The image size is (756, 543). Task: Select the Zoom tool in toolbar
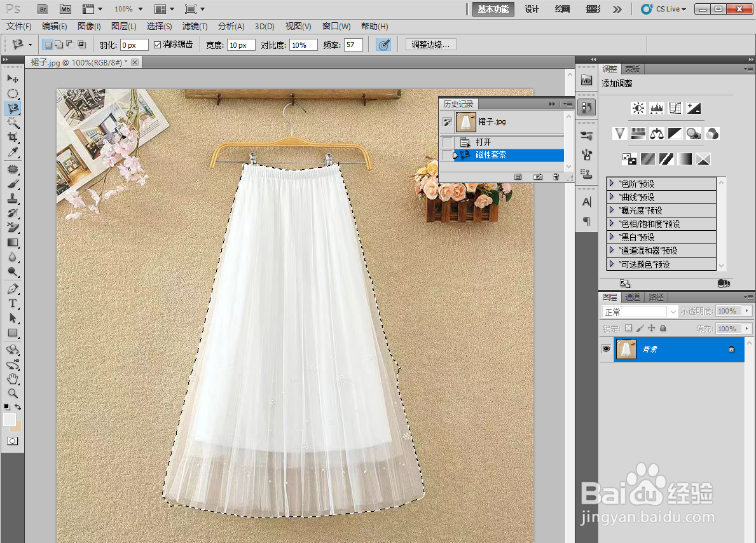[13, 394]
